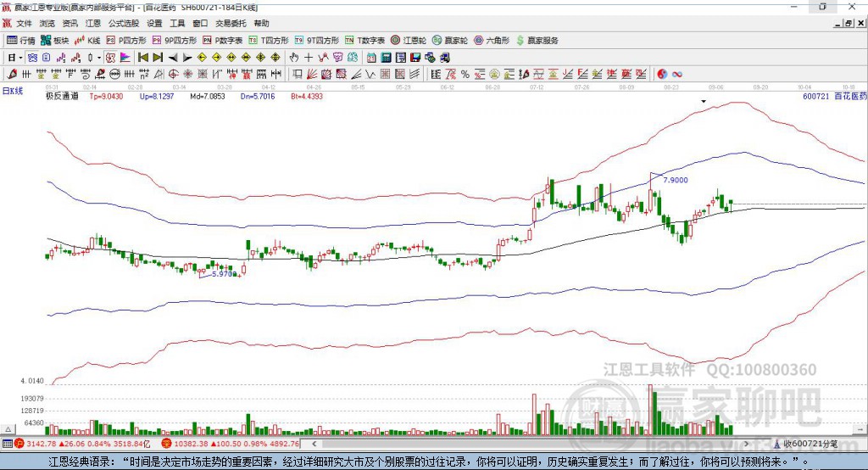Click the Bt=4.4393 value
This screenshot has height=470, width=868.
[307, 96]
